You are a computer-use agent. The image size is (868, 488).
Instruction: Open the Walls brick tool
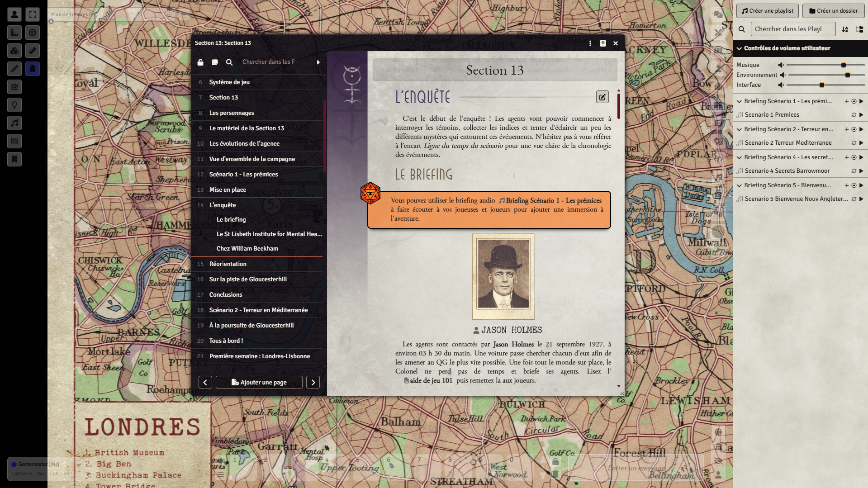14,87
